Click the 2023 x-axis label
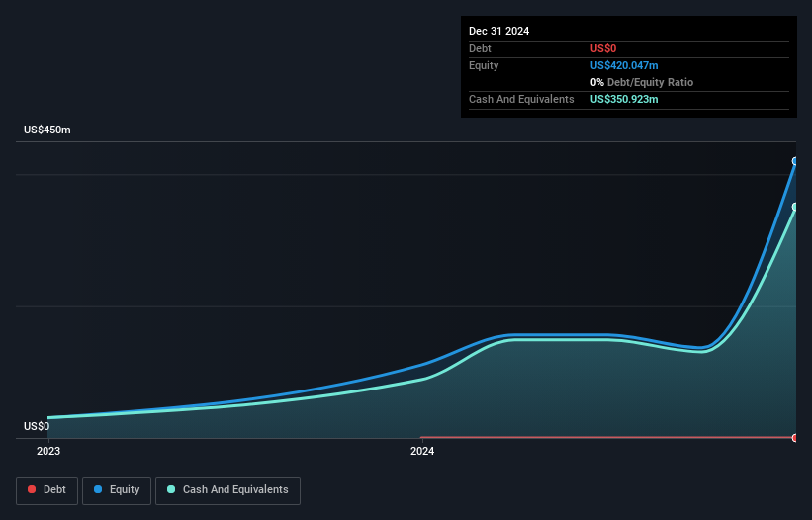Screen dimensions: 812x520 [x=48, y=451]
